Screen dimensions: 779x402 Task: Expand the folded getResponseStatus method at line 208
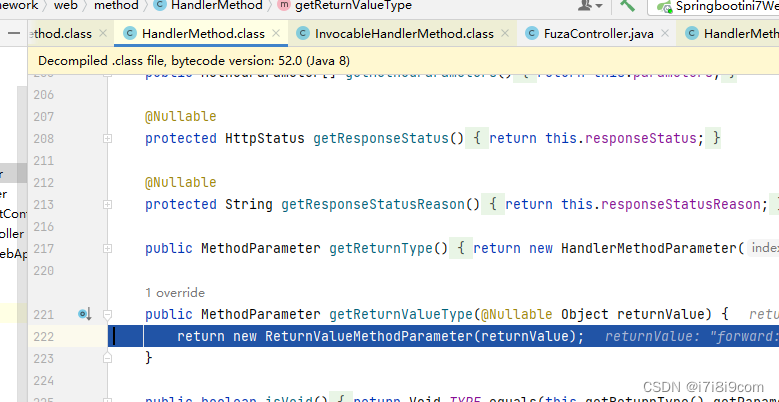107,139
